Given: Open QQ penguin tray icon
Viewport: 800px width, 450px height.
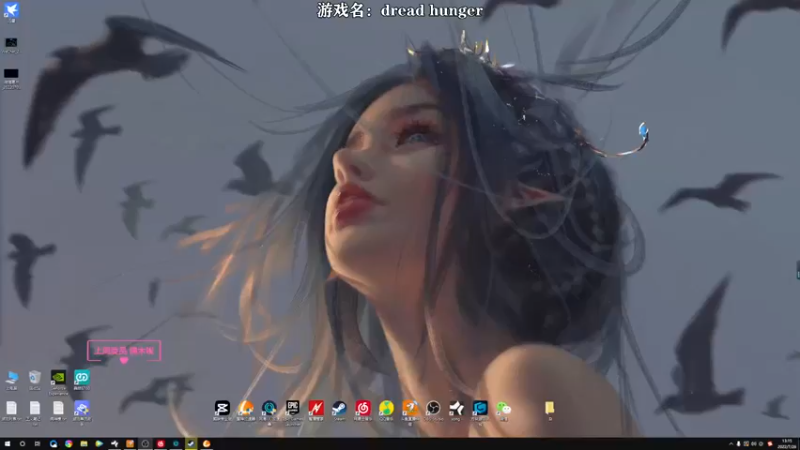Looking at the screenshot, I should click(738, 444).
